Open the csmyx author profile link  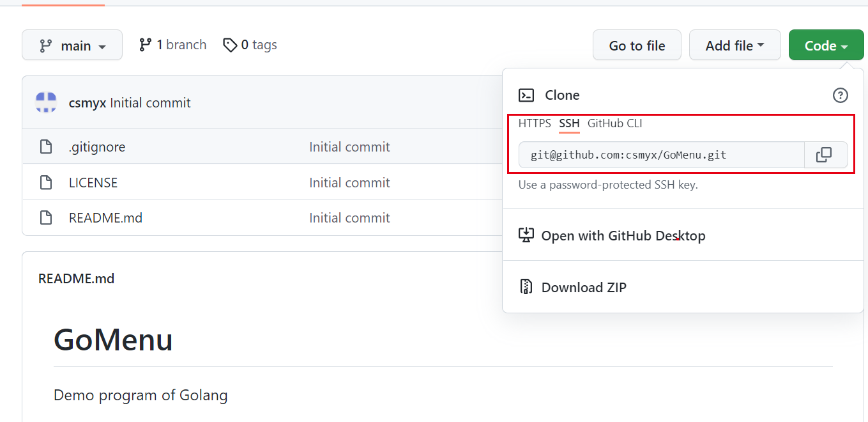[x=88, y=103]
